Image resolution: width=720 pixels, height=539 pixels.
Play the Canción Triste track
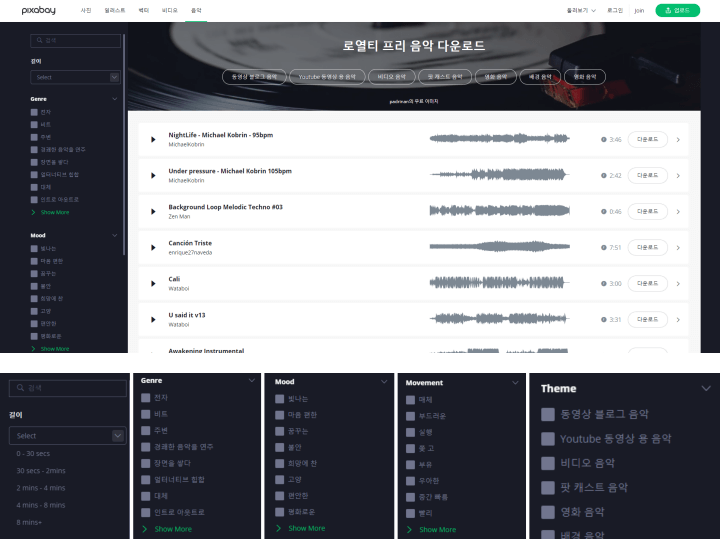pos(153,247)
